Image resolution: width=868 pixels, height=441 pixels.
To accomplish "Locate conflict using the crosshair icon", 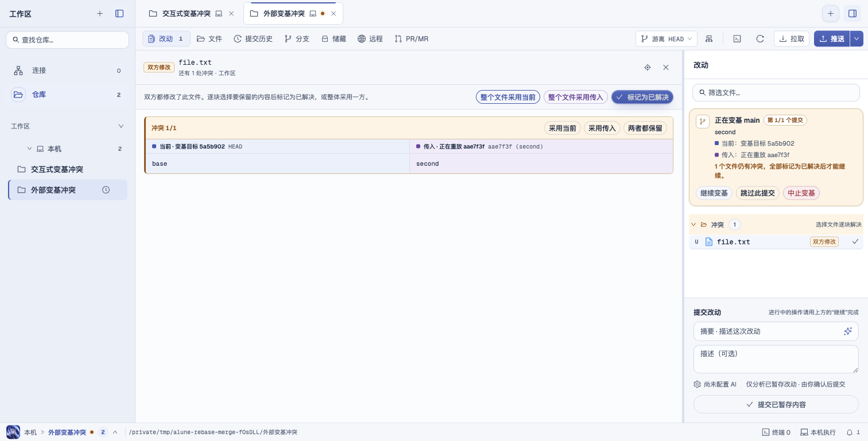I will tap(648, 67).
